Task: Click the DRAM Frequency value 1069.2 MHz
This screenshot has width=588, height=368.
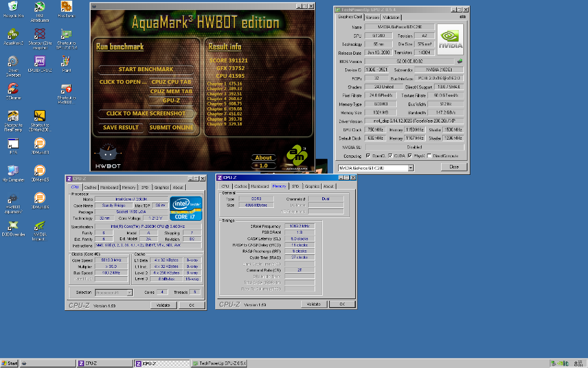Action: tap(300, 226)
